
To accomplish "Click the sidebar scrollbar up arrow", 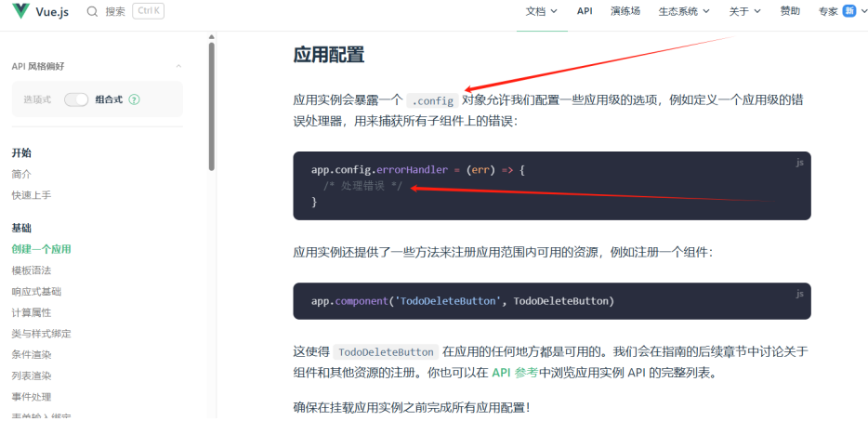I will click(212, 37).
